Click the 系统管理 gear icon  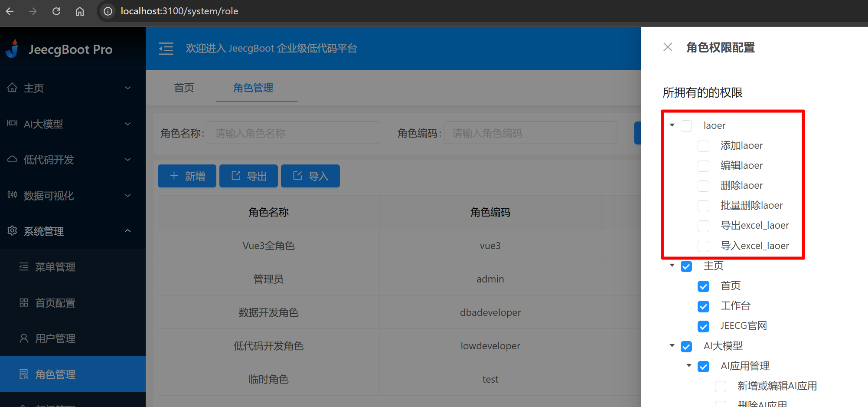(x=12, y=230)
